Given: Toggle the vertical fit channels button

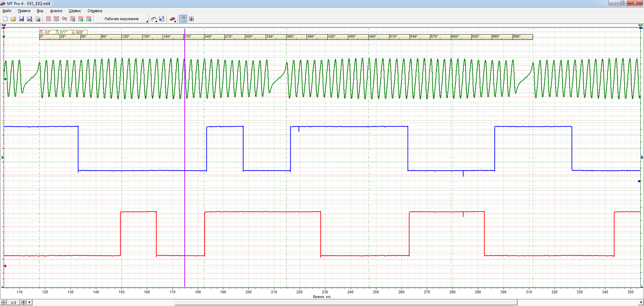Looking at the screenshot, I should [x=191, y=19].
